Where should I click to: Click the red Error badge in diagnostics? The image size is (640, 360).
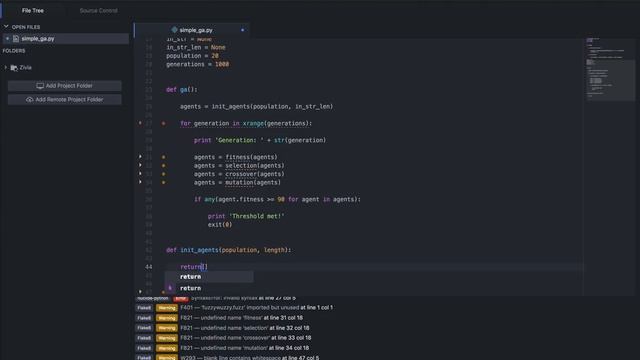[180, 299]
